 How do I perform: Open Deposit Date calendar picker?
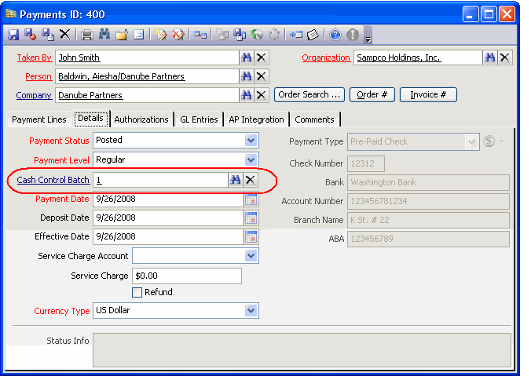(251, 218)
